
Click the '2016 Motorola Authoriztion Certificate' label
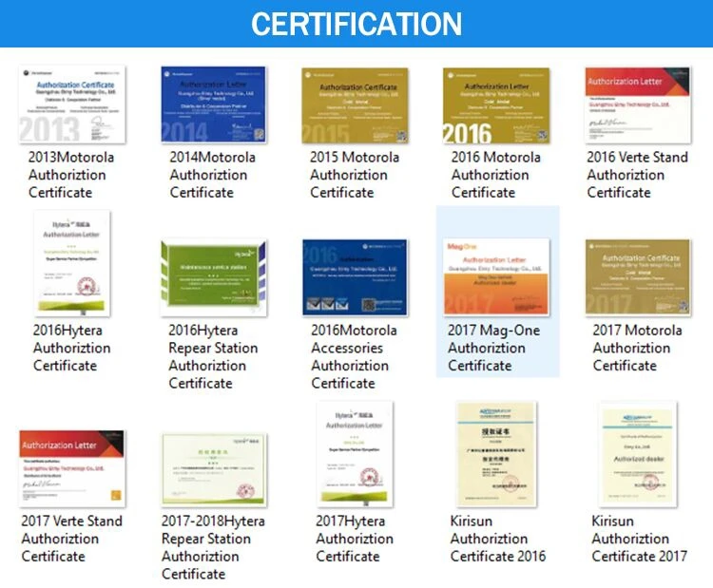[x=495, y=175]
